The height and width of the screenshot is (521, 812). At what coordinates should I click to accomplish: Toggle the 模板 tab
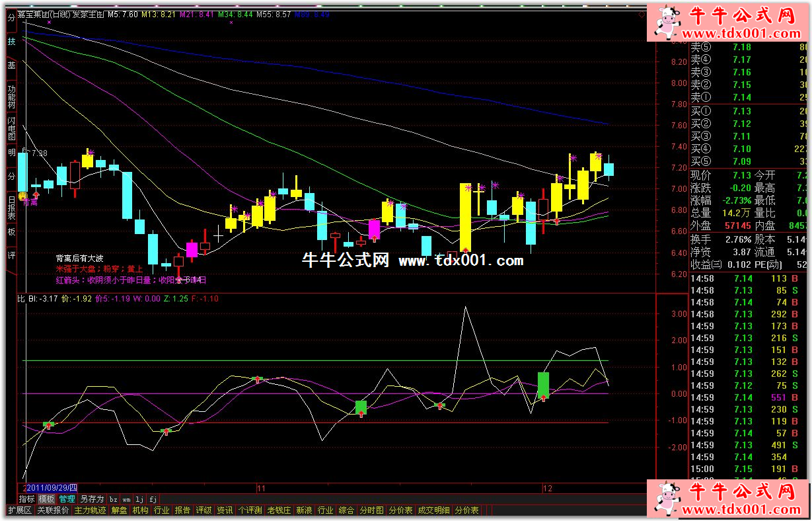coord(47,499)
